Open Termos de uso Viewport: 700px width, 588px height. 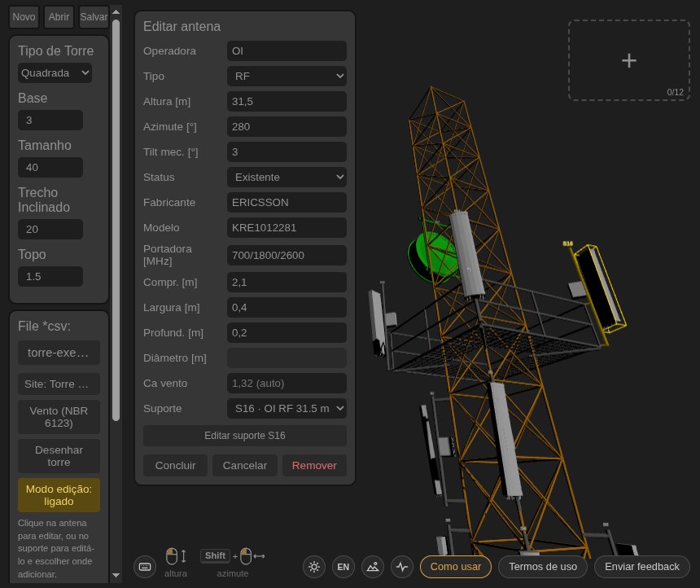pyautogui.click(x=543, y=567)
